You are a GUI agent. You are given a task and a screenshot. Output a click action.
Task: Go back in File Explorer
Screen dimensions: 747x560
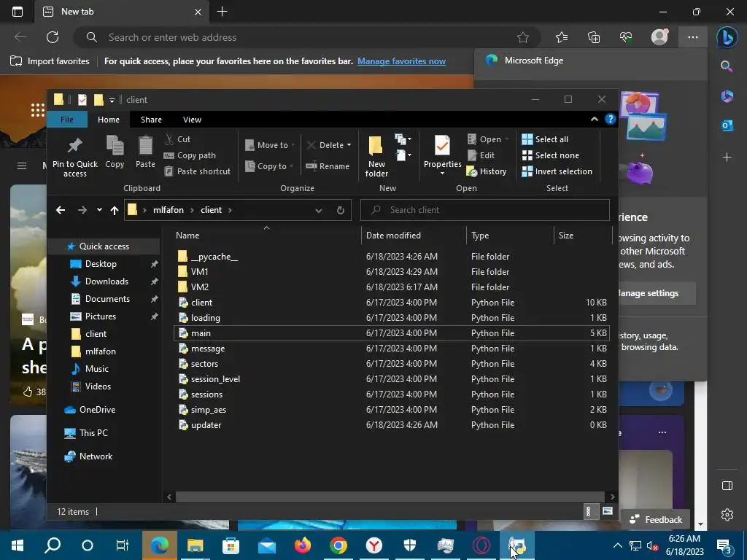pyautogui.click(x=61, y=210)
